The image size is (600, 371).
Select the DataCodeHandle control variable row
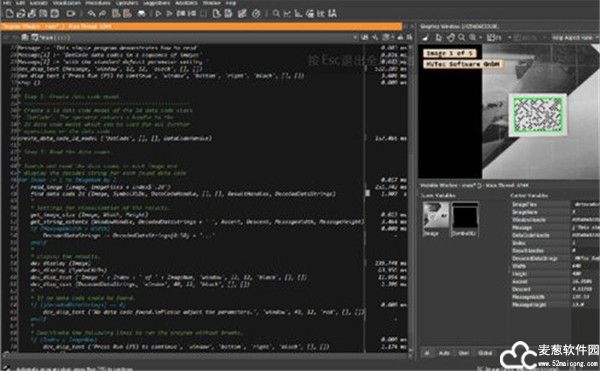point(555,235)
